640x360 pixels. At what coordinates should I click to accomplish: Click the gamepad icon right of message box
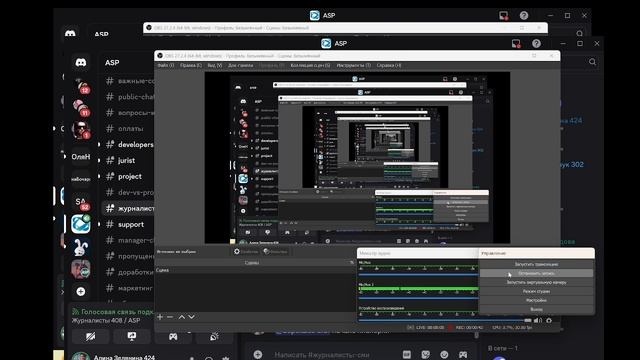(462, 354)
